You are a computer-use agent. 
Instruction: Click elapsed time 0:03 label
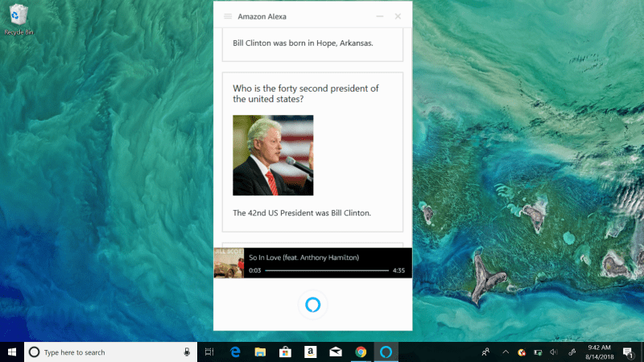pyautogui.click(x=254, y=270)
